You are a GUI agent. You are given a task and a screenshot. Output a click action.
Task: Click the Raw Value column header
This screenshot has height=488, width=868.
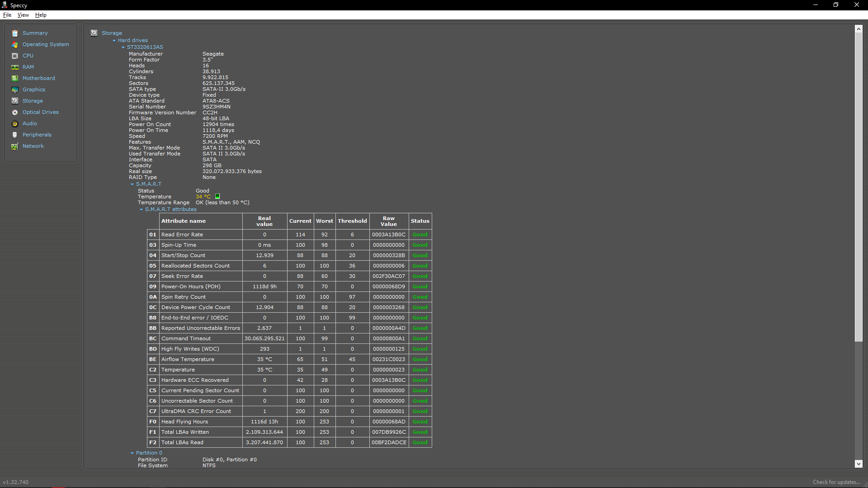tap(389, 221)
